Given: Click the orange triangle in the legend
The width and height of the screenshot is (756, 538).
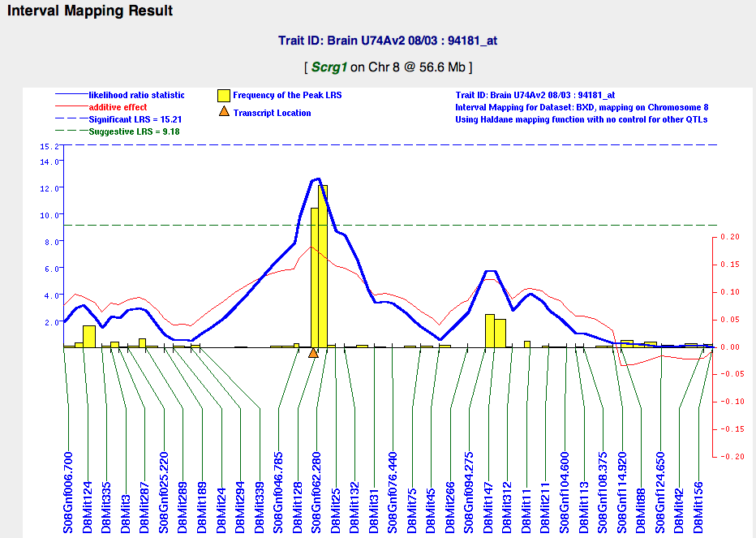Looking at the screenshot, I should click(224, 111).
